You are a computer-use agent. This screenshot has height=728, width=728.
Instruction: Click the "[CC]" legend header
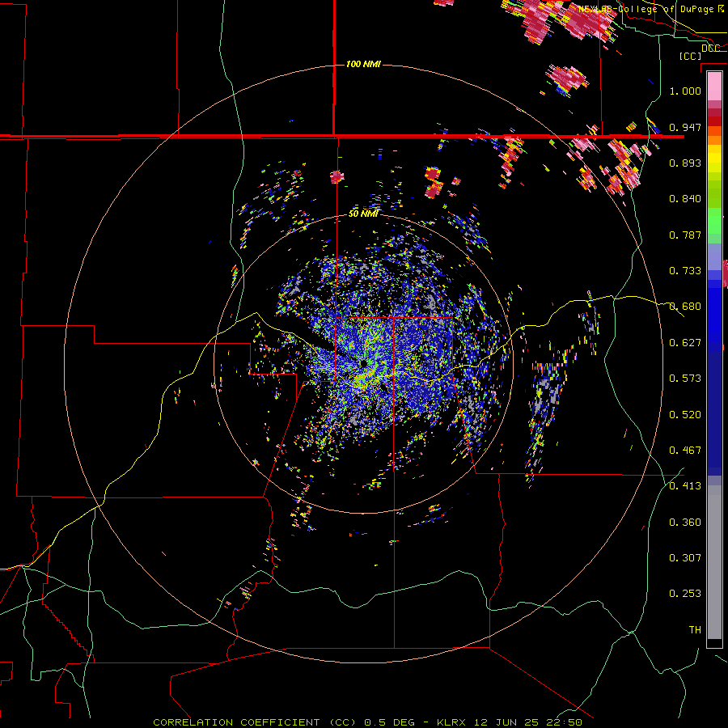pos(690,56)
